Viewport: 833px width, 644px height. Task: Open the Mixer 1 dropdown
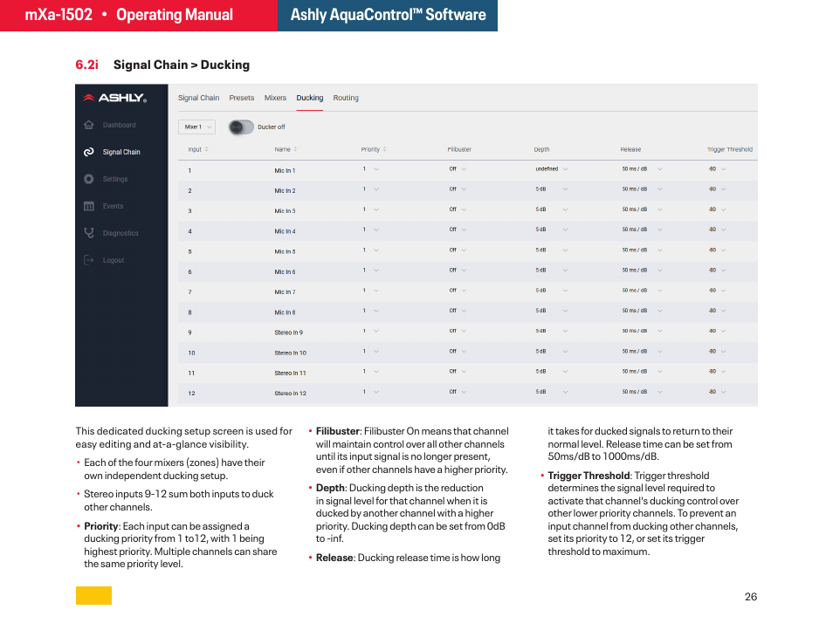click(196, 127)
